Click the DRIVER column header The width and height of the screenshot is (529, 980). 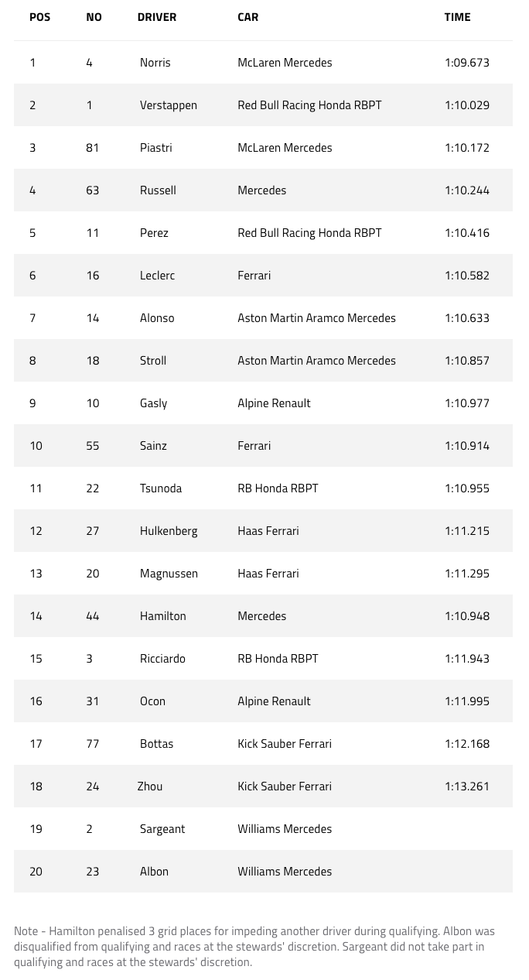tap(157, 17)
